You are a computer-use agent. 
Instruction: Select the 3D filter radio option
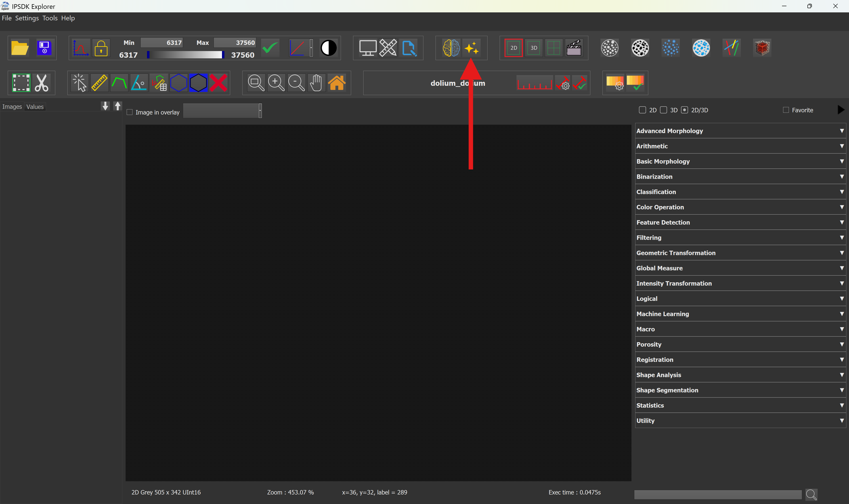pos(664,110)
